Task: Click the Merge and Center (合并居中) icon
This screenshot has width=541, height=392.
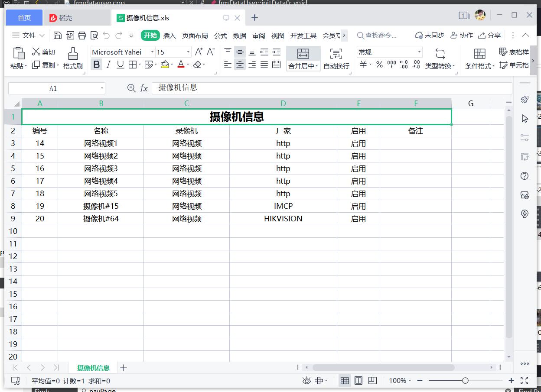Action: click(x=303, y=54)
